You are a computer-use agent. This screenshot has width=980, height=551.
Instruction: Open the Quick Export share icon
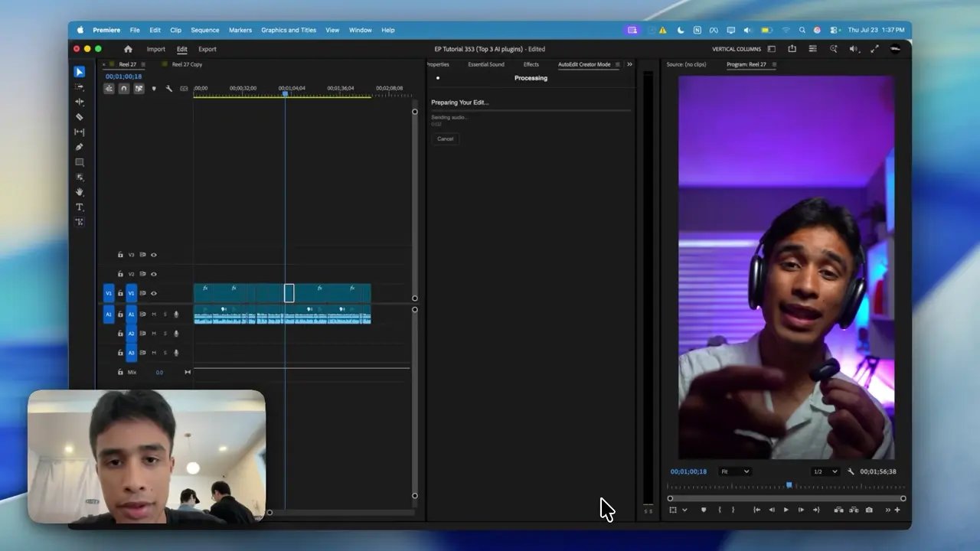point(792,49)
